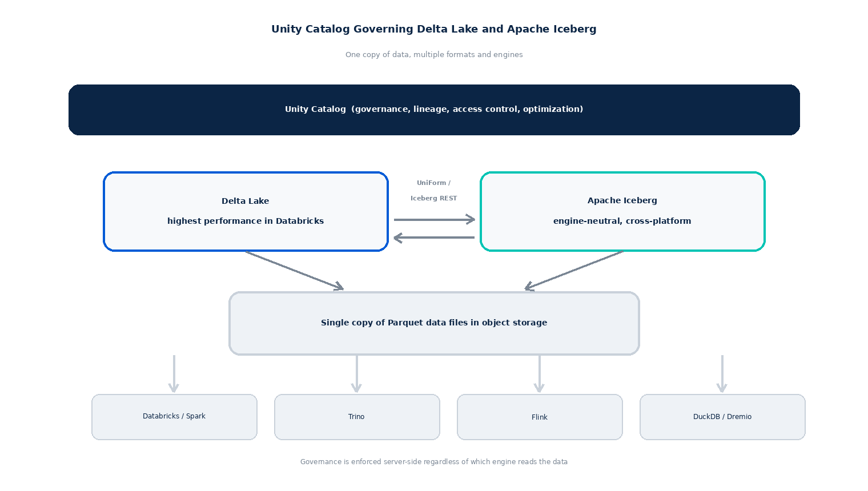The height and width of the screenshot is (491, 868).
Task: Select the Apache Iceberg box
Action: coord(622,211)
